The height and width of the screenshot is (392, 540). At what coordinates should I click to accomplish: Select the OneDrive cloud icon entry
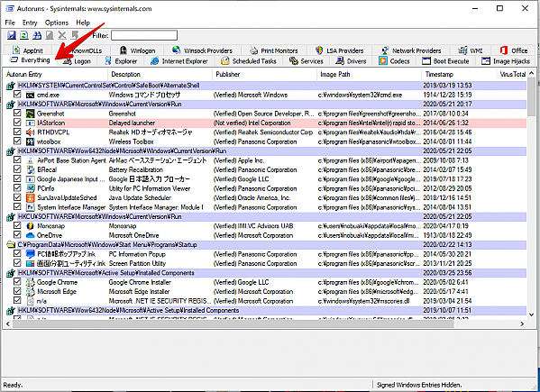31,235
